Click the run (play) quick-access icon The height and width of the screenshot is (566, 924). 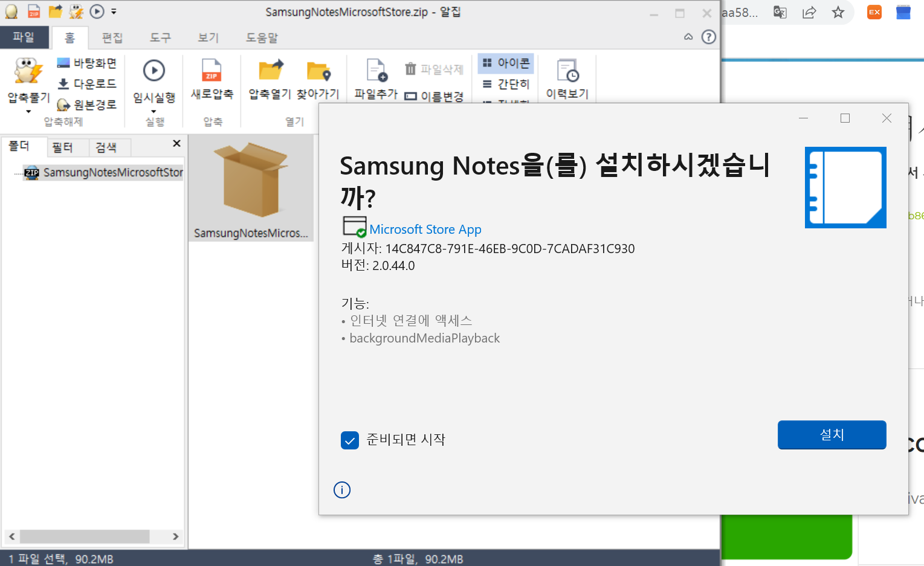97,11
